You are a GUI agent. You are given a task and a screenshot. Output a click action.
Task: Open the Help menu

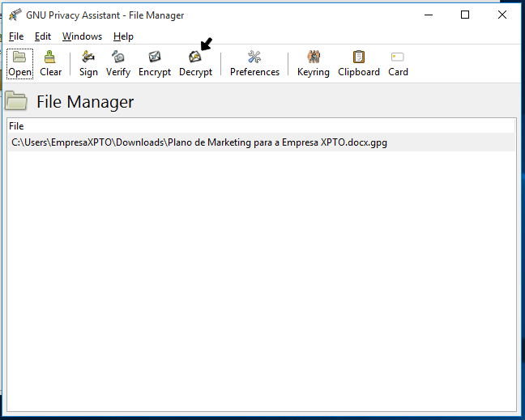pyautogui.click(x=123, y=36)
